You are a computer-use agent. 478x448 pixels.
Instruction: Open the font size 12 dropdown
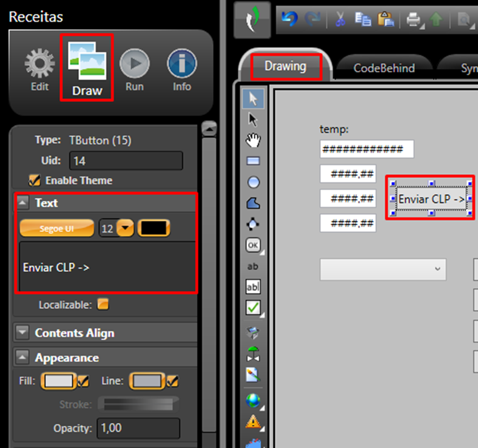coord(124,229)
